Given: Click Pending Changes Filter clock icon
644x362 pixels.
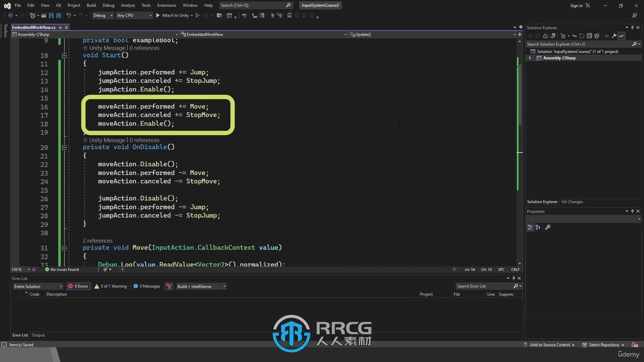Looking at the screenshot, I should 563,36.
